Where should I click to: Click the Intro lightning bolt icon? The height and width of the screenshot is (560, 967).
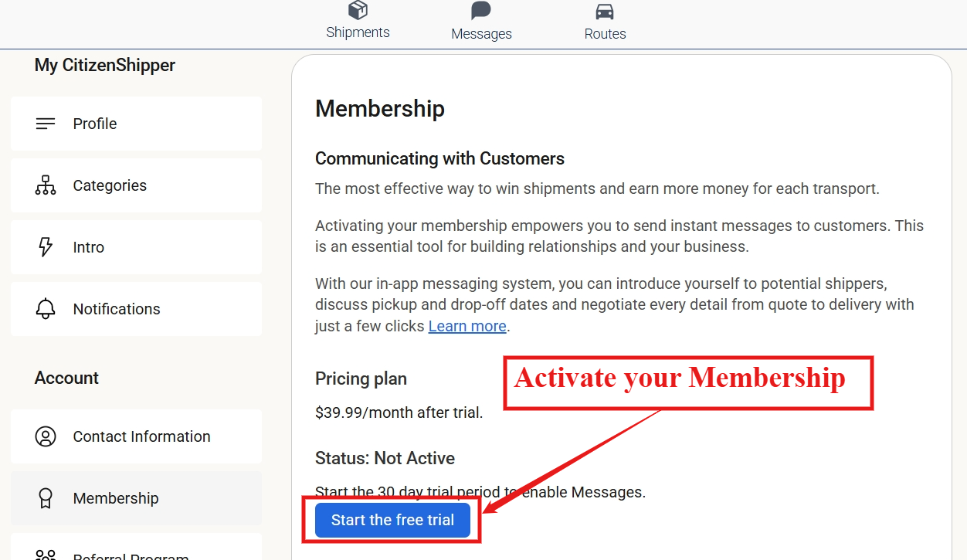[46, 247]
